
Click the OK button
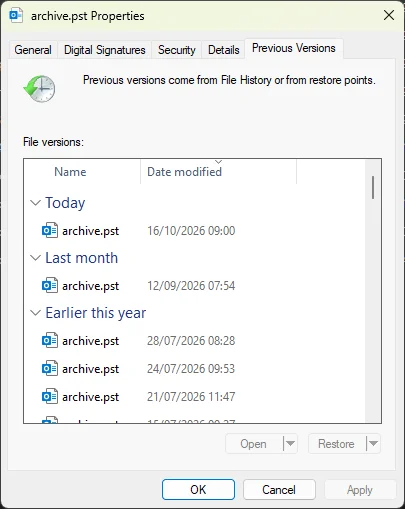point(198,489)
